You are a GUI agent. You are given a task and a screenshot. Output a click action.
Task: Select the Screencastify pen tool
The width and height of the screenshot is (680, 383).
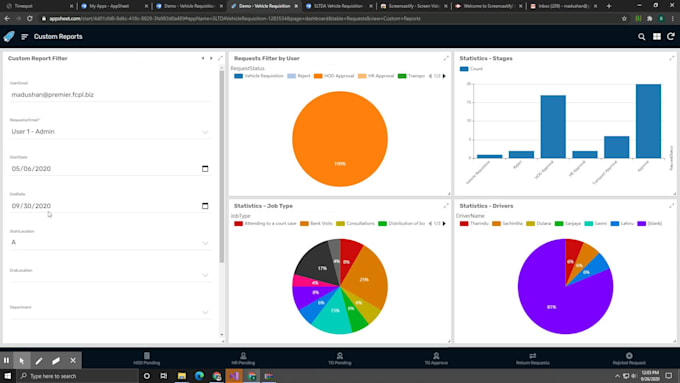(x=39, y=360)
